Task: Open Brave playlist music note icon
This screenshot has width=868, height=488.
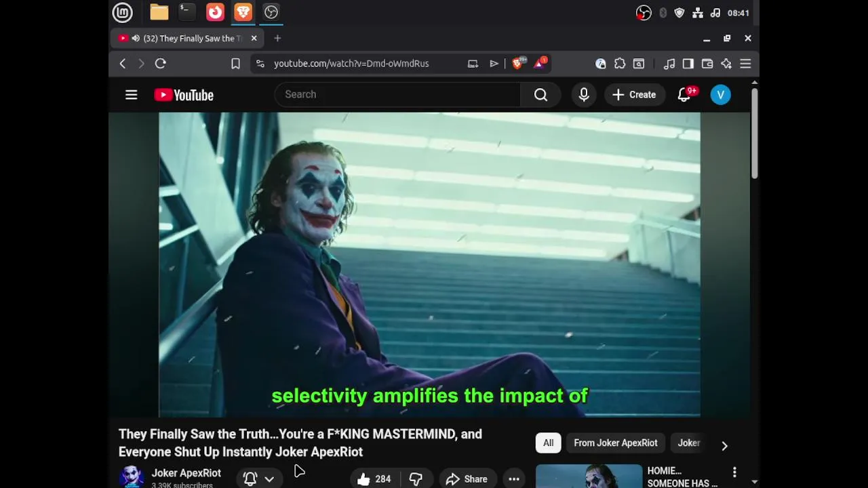Action: coord(669,64)
